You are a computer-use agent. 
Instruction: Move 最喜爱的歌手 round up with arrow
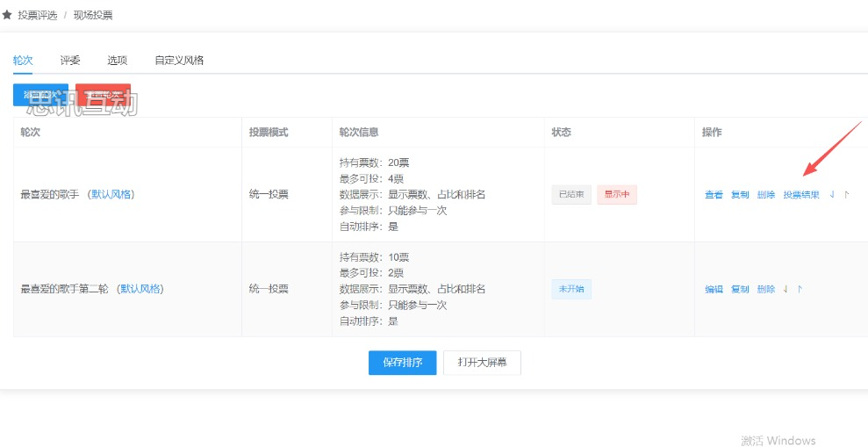[847, 195]
